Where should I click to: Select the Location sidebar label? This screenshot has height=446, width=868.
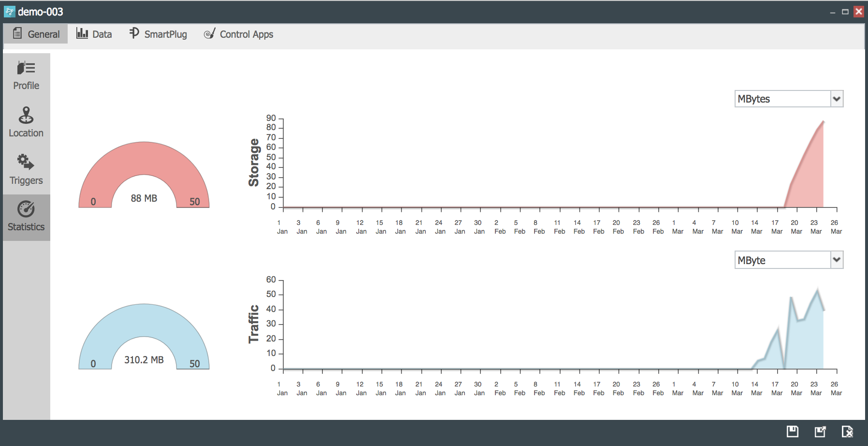[26, 133]
